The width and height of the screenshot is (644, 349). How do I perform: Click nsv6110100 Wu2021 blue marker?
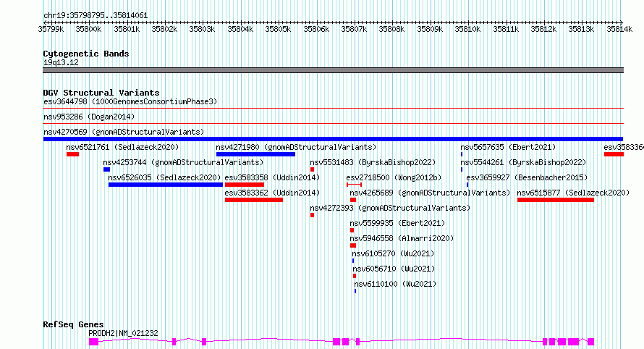pyautogui.click(x=355, y=291)
